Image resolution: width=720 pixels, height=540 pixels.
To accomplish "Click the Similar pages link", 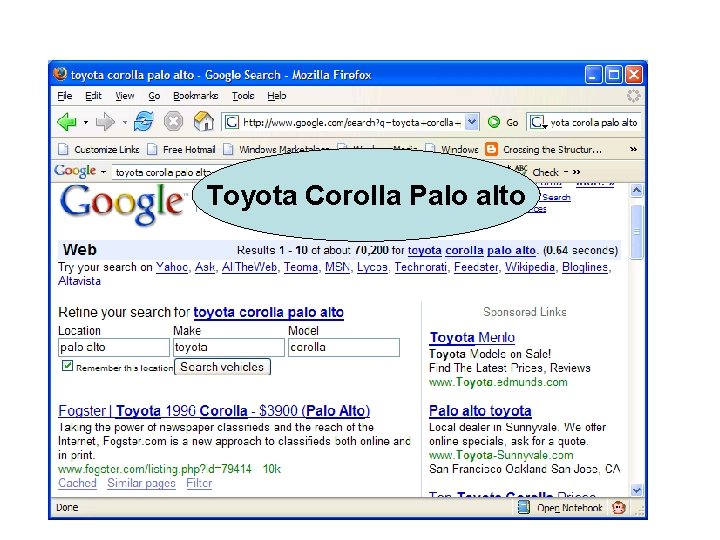I will 141,483.
